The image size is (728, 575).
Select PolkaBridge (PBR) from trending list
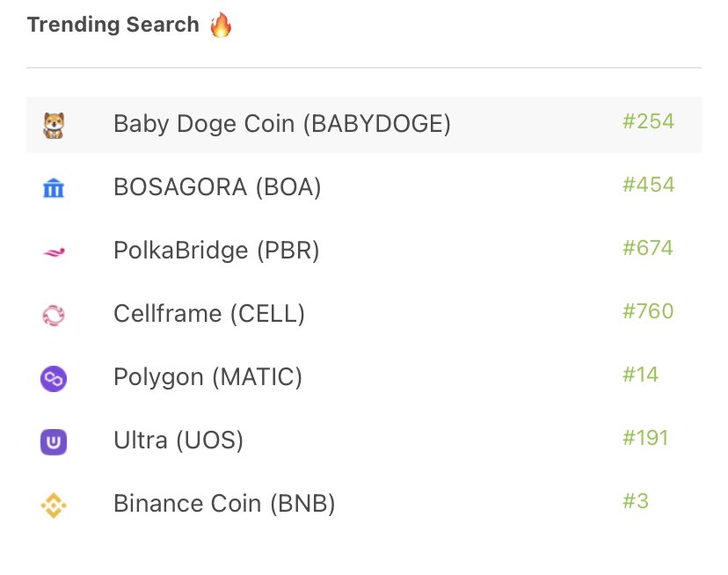click(x=364, y=251)
